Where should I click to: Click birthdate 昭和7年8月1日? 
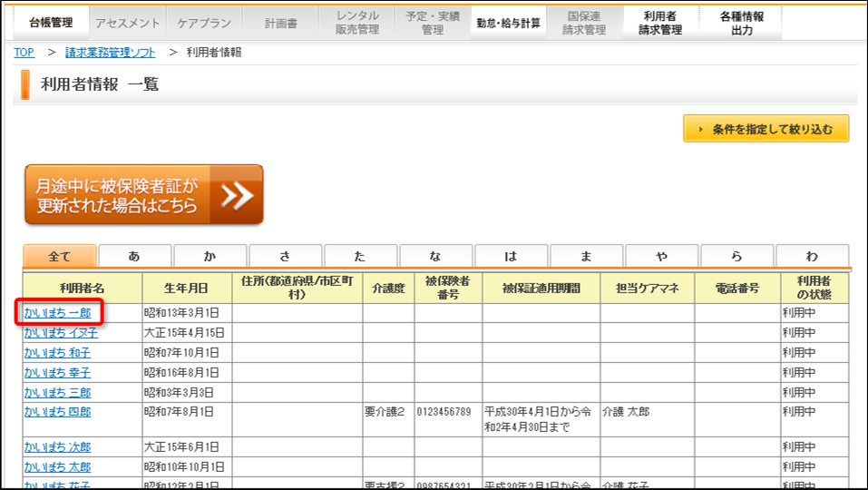point(179,412)
